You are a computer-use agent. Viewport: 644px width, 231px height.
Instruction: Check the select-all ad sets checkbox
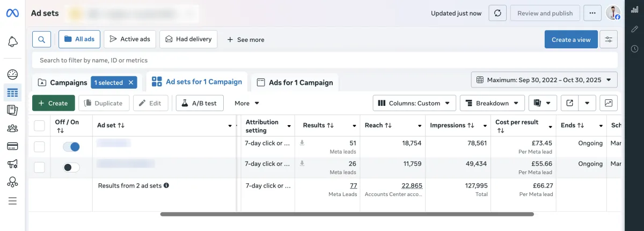coord(39,126)
